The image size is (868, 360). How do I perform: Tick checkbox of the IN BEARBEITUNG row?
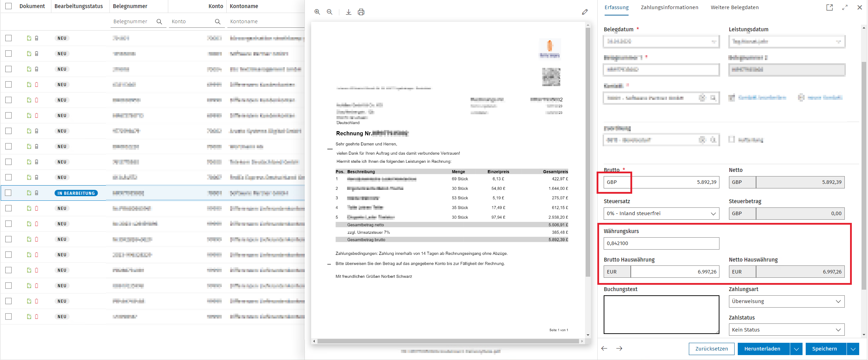[x=8, y=193]
